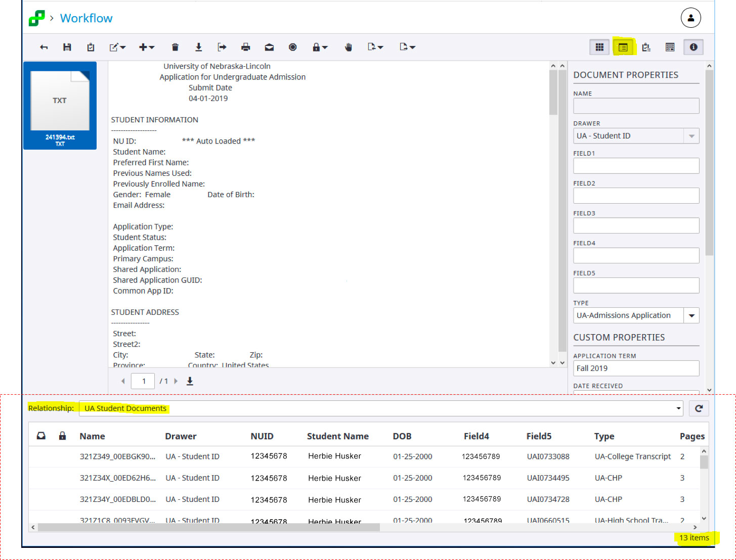Toggle the related documents panel icon
736x560 pixels.
tap(623, 47)
